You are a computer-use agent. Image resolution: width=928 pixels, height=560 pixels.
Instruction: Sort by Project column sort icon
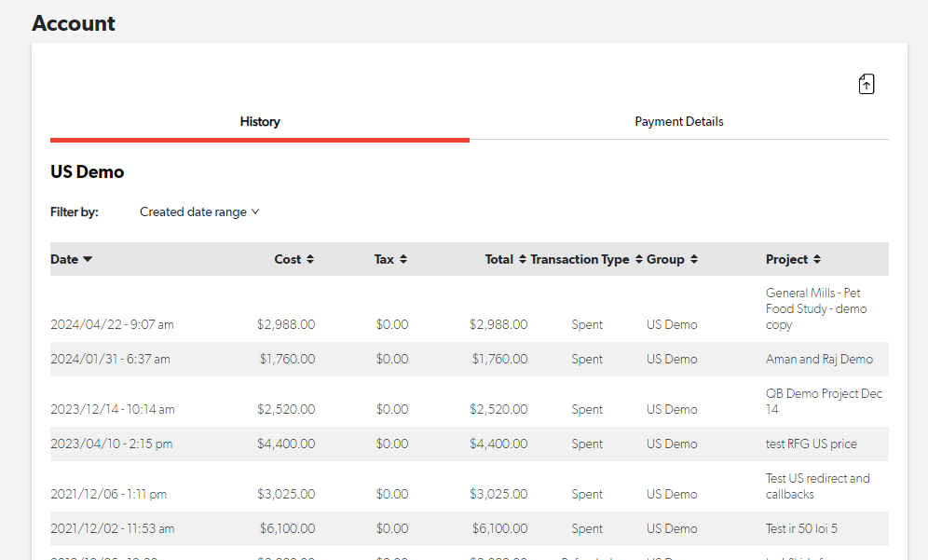[817, 259]
